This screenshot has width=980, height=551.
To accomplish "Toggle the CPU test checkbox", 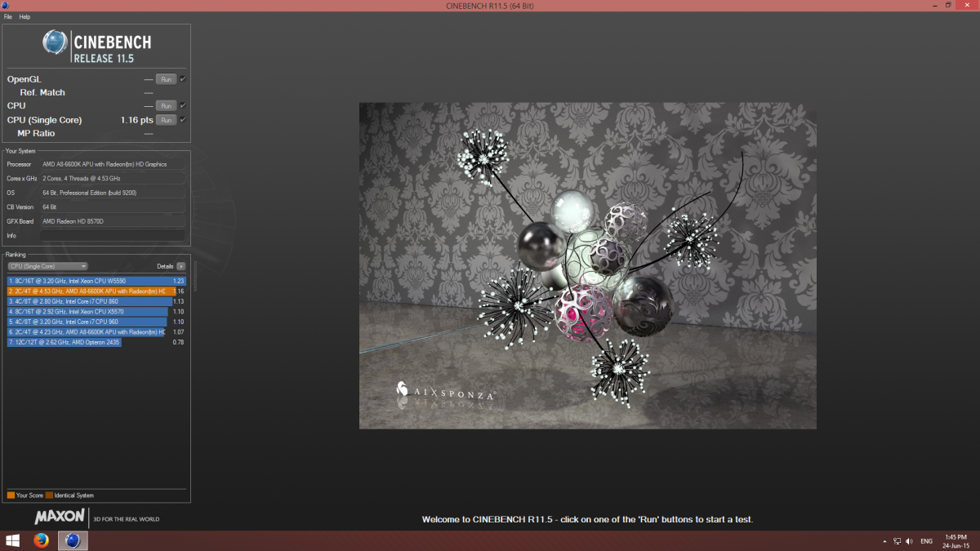I will coord(183,105).
